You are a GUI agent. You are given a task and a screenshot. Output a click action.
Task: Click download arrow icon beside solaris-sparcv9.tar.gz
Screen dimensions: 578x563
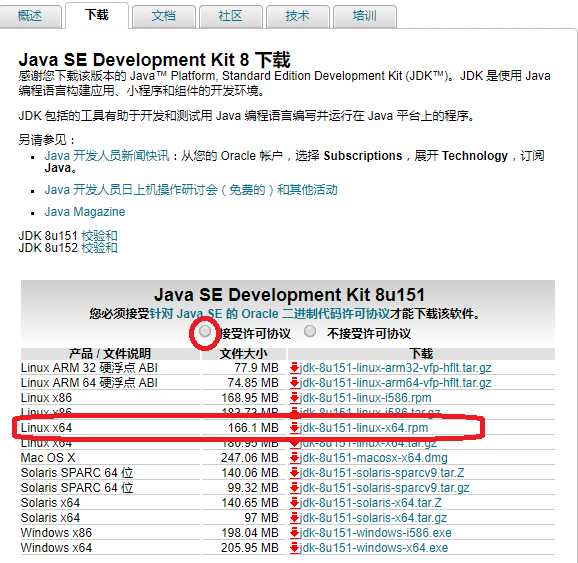pos(294,488)
